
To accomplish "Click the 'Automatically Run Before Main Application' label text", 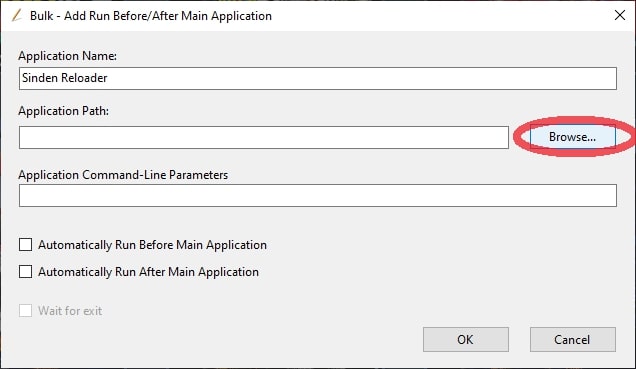I will tap(153, 245).
